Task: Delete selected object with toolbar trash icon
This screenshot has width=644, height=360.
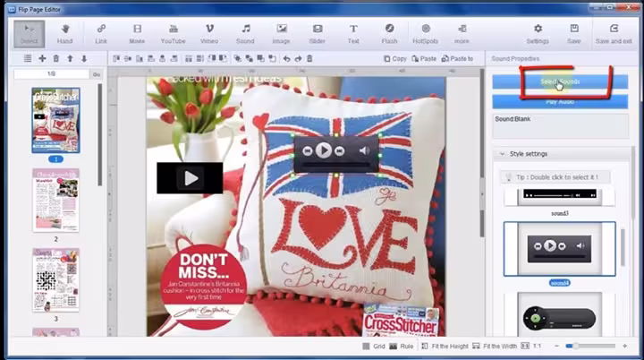Action: 309,59
